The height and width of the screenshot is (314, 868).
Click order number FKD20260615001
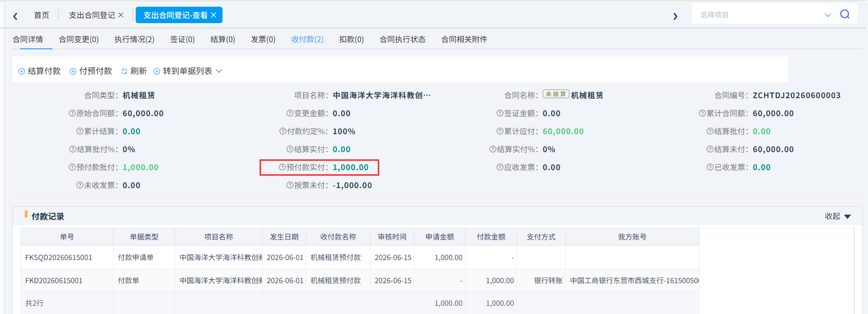(54, 281)
